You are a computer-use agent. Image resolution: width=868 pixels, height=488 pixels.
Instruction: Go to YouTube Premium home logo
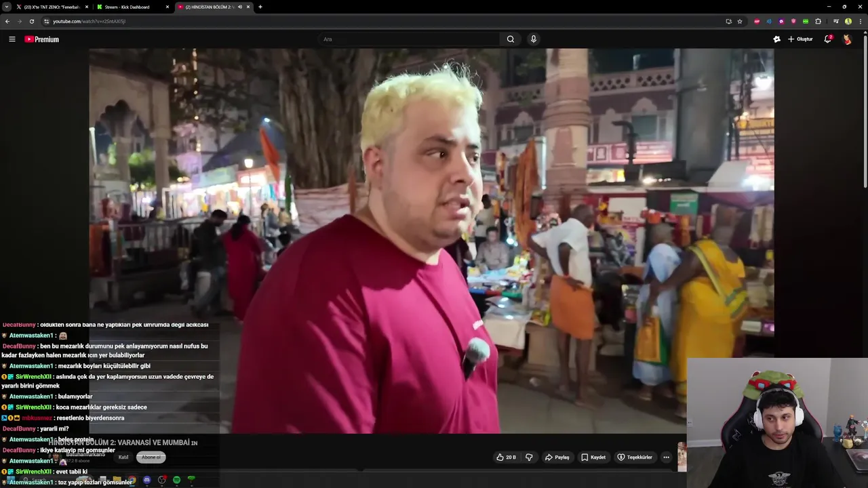click(42, 39)
